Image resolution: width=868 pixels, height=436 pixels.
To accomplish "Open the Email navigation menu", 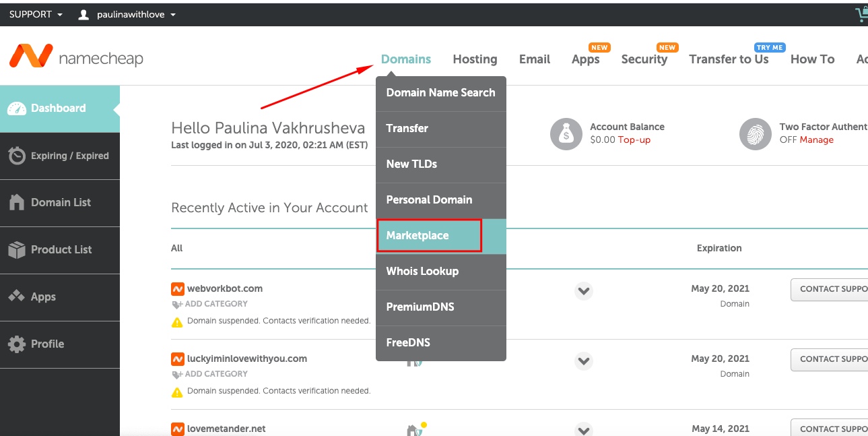I will click(535, 59).
